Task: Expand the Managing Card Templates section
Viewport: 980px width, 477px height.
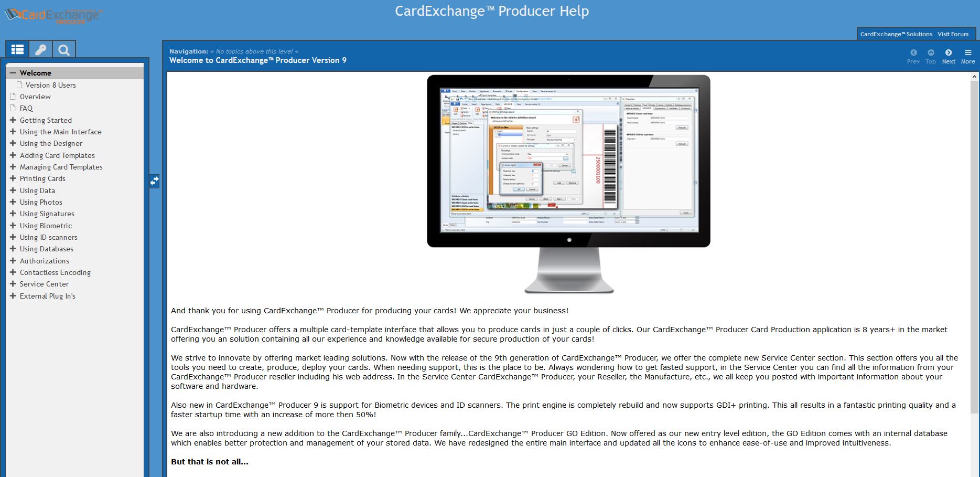Action: [x=13, y=167]
